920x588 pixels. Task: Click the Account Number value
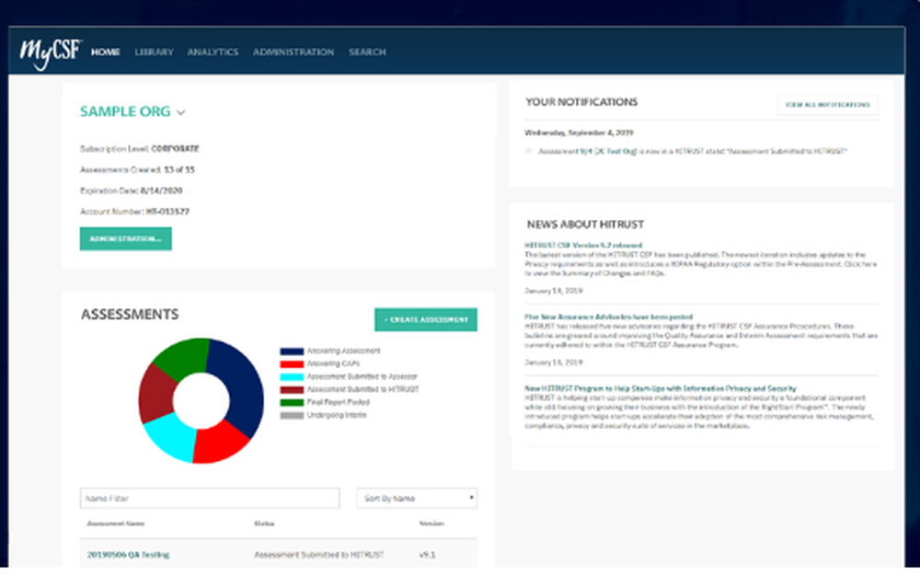pyautogui.click(x=167, y=212)
